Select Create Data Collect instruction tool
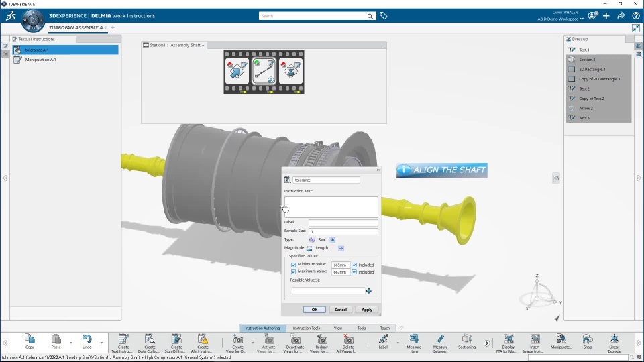644x362 pixels. click(x=150, y=339)
